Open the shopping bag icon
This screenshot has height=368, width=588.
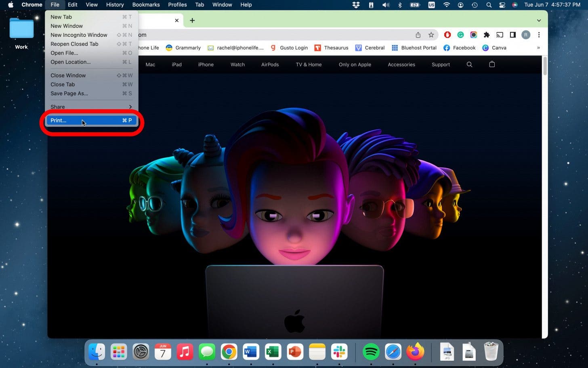(x=492, y=64)
